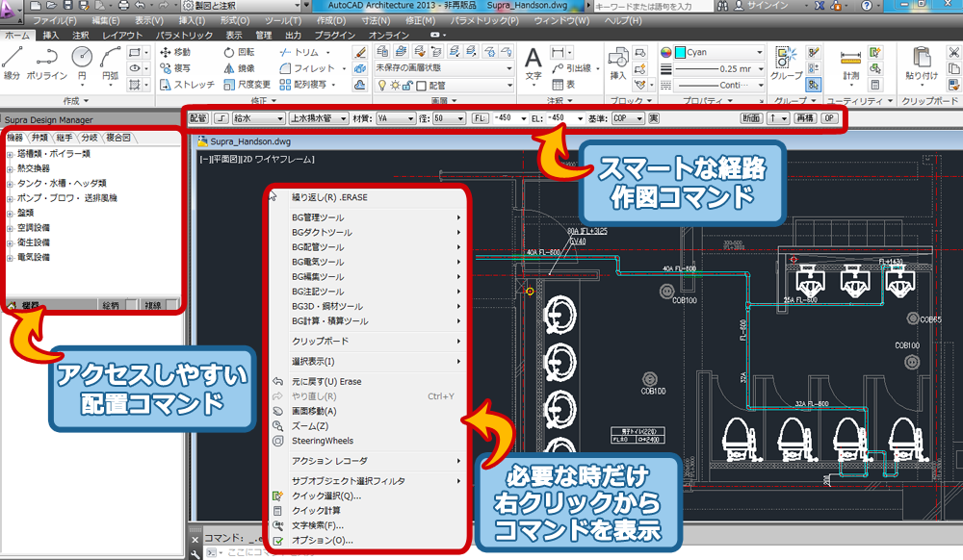Open the 計測 (Measure) utility

tap(850, 65)
